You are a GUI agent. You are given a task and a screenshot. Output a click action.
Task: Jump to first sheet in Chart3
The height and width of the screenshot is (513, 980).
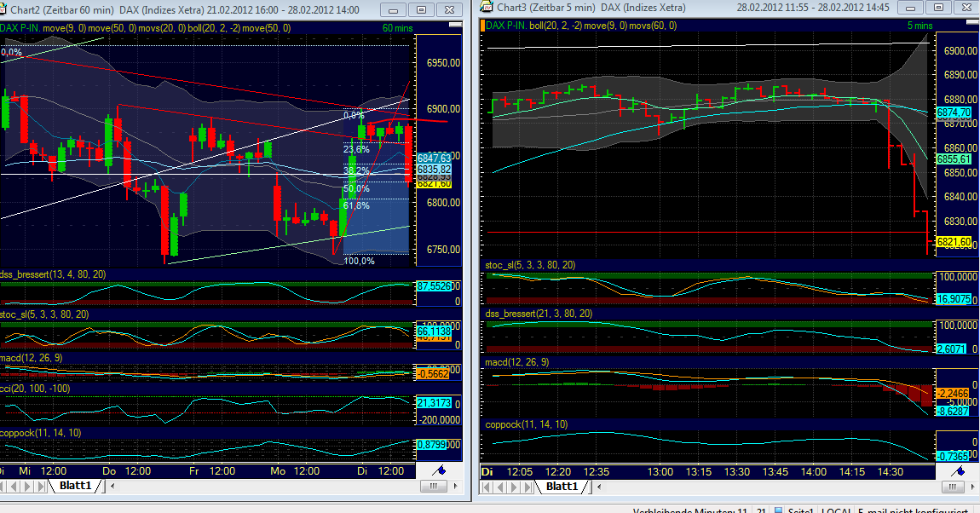tap(487, 486)
